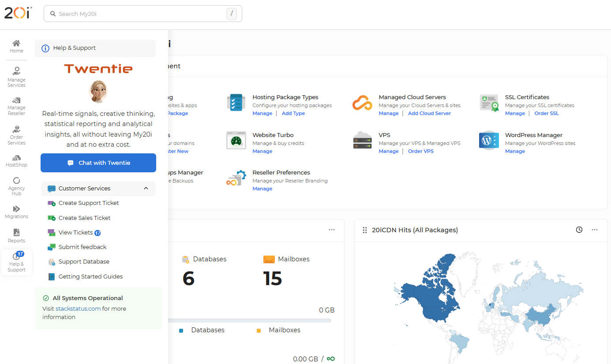Select Create Sales Ticket
Screen dimensions: 611x364
84,218
